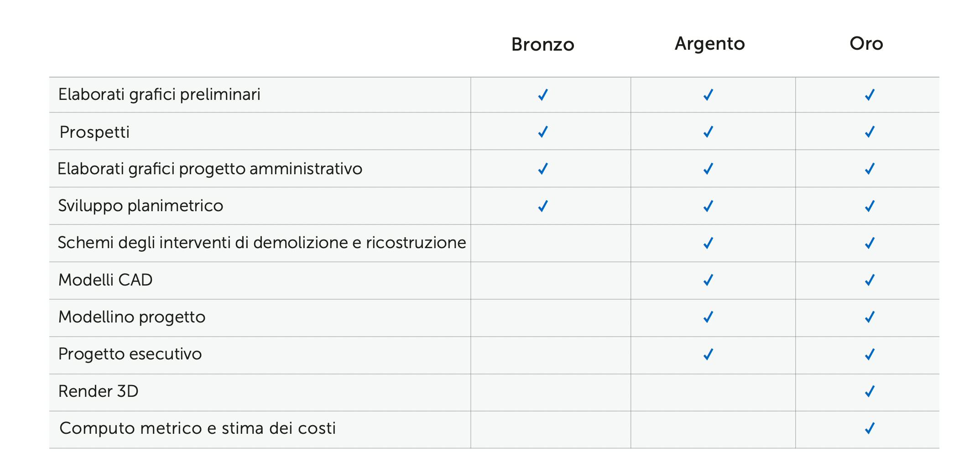
Task: Click the Bronzo checkmark for Sviluppo planimetrico
Action: point(542,206)
